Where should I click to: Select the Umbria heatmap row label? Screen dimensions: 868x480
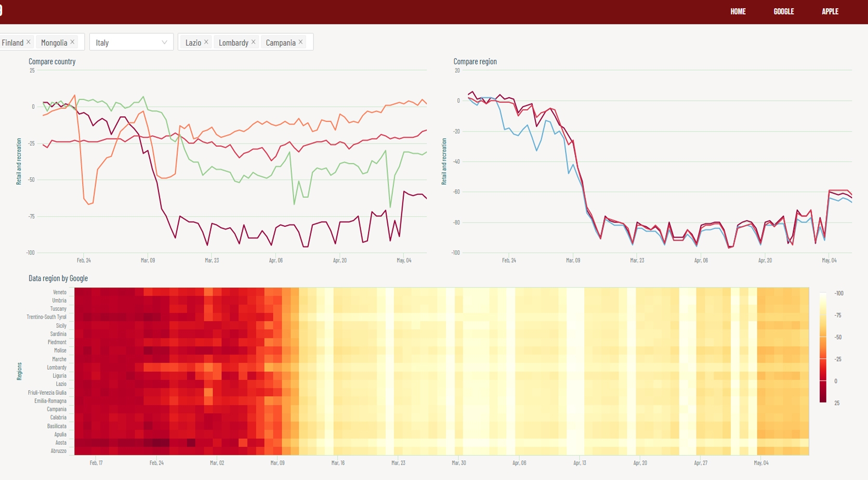59,301
